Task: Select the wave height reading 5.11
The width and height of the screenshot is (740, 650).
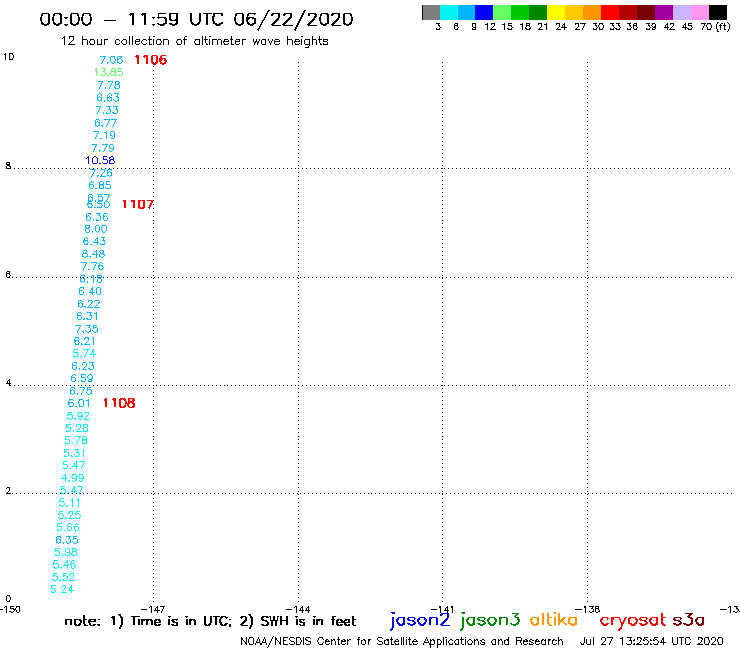Action: tap(69, 503)
